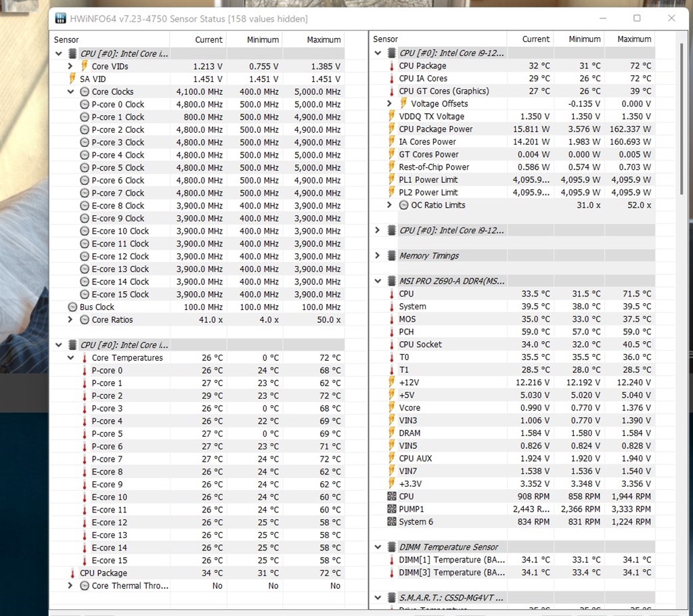Collapse the Core Temperatures tree
The height and width of the screenshot is (616, 693).
tap(70, 357)
